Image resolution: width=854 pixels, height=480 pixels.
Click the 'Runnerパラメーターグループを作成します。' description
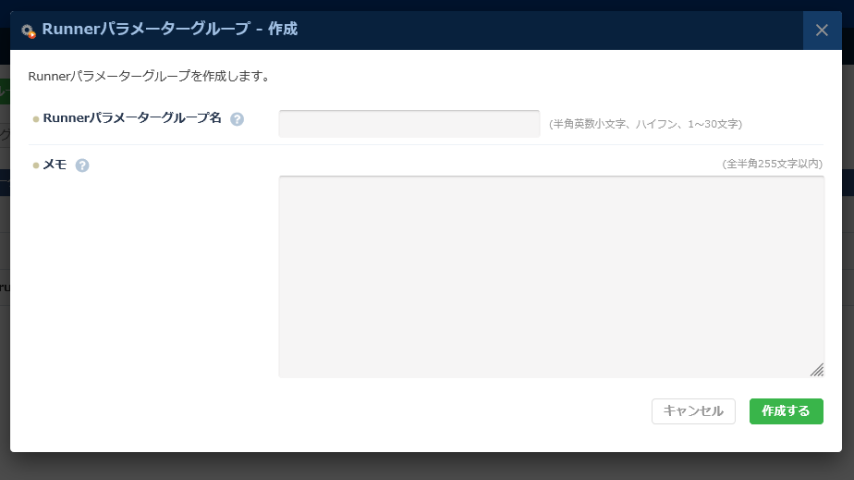(149, 76)
